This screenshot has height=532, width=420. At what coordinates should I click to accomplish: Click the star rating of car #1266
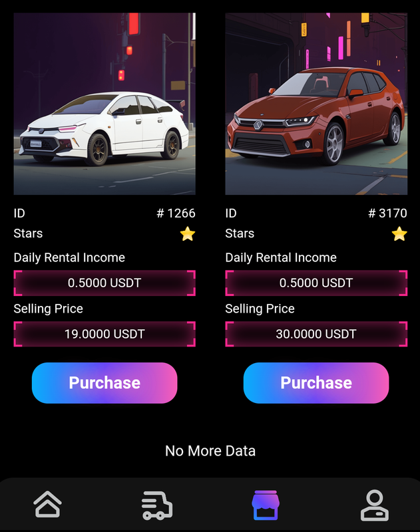188,234
